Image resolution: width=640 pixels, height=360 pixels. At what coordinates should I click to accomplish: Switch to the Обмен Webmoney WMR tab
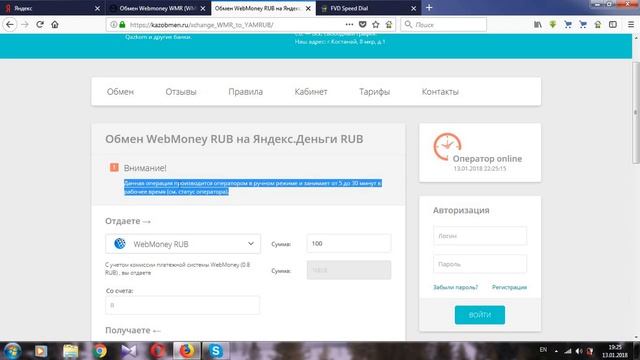[x=158, y=8]
